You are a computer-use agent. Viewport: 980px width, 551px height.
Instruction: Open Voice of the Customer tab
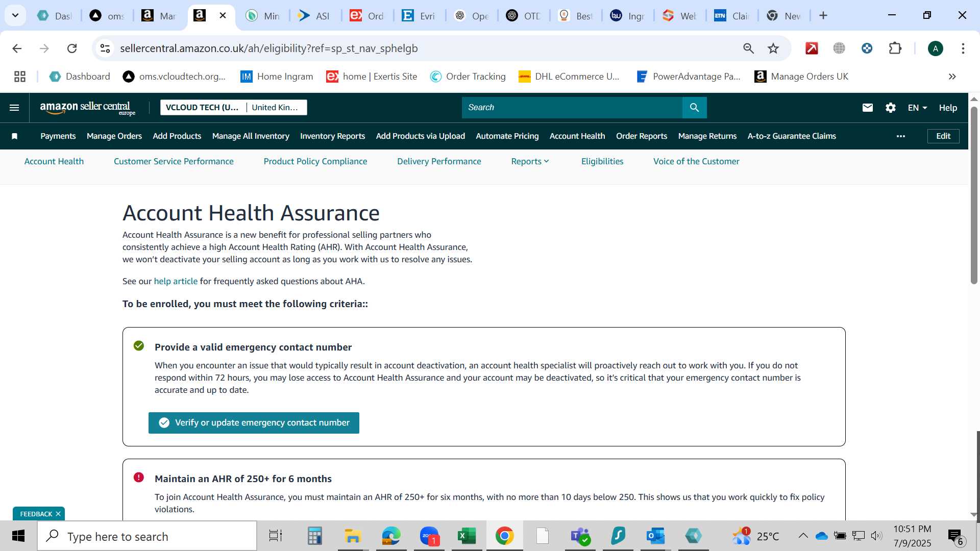coord(696,161)
